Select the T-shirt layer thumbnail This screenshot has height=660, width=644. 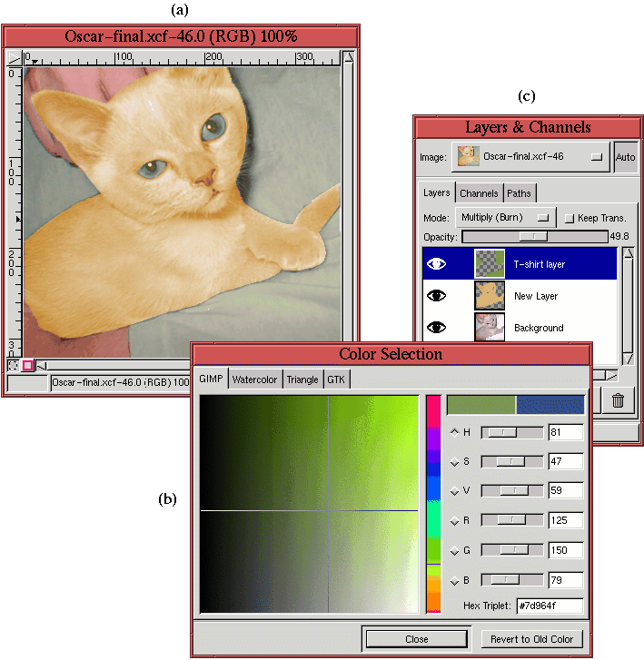pyautogui.click(x=489, y=264)
